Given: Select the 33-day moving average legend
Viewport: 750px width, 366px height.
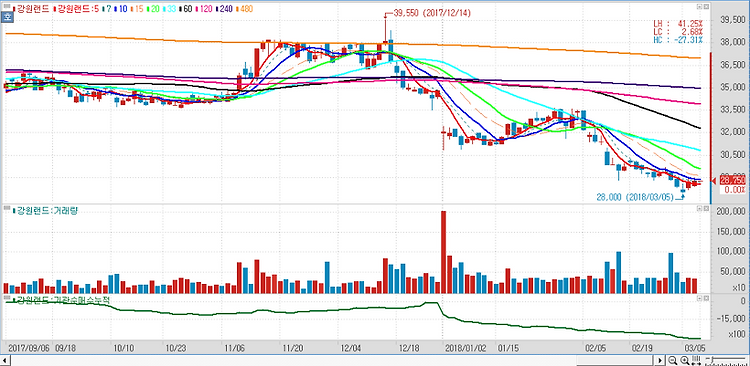Looking at the screenshot, I should point(170,9).
